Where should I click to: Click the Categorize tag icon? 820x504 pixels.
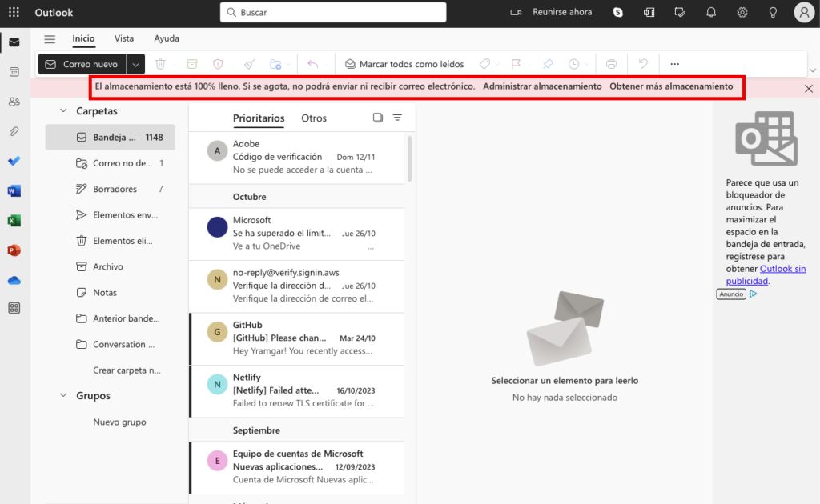(484, 64)
